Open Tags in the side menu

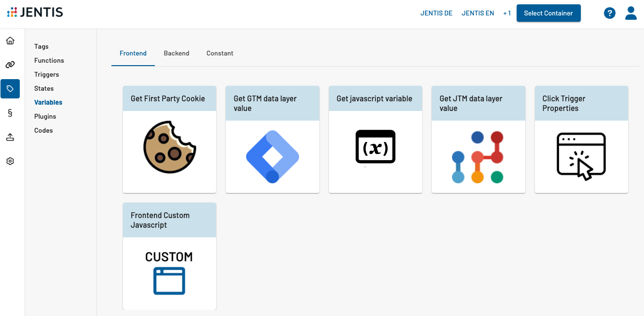(41, 46)
